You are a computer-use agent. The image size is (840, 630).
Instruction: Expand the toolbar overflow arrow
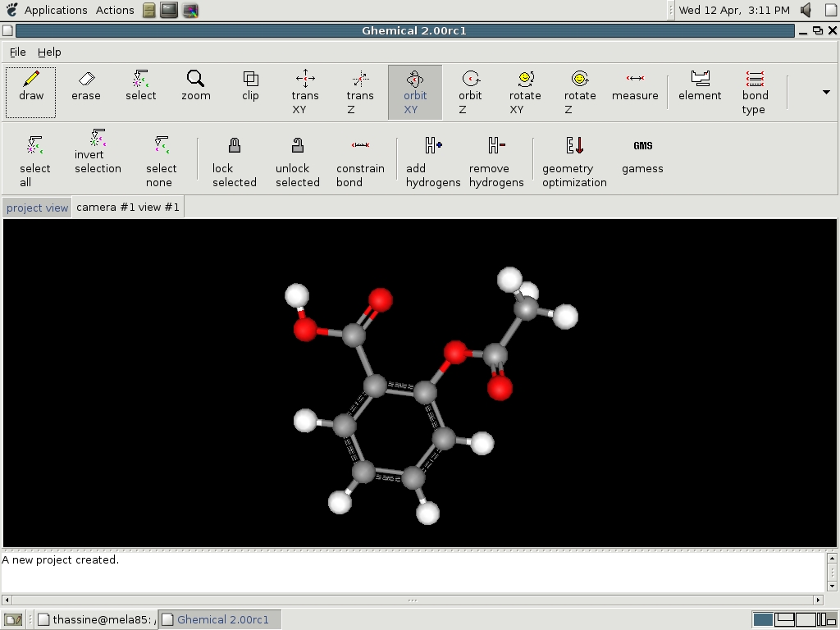[x=826, y=92]
